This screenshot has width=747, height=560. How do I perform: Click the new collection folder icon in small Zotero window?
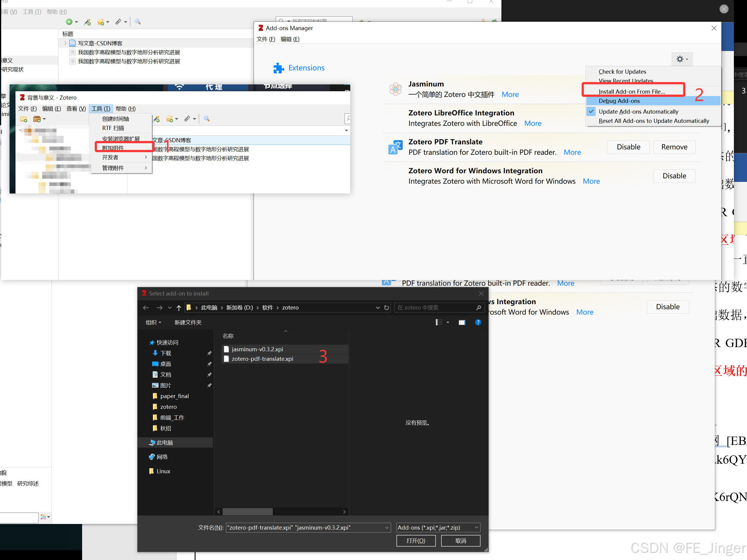(x=24, y=119)
